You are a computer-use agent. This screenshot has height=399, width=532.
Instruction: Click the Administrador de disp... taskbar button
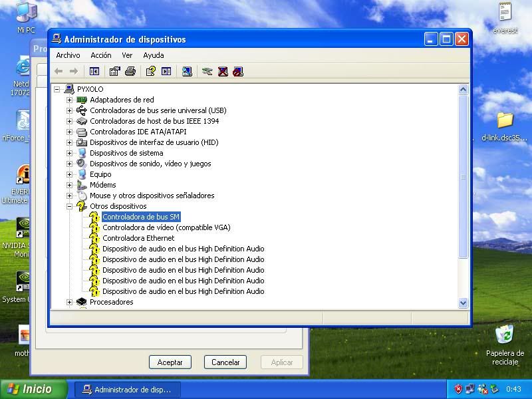(x=127, y=390)
